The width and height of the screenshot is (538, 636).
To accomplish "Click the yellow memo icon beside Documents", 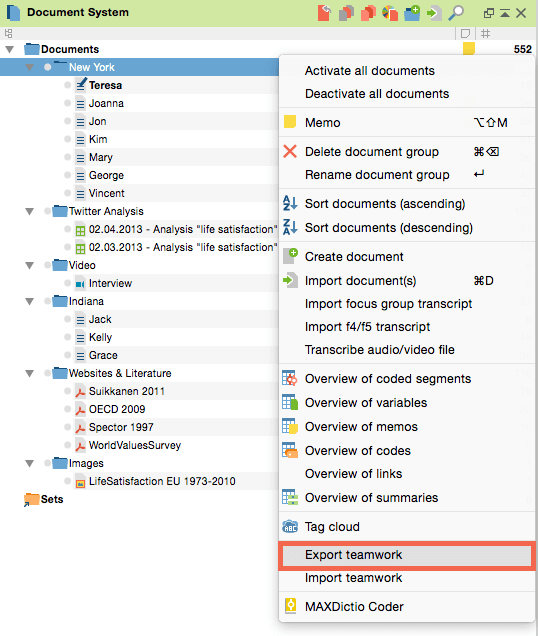I will (x=469, y=49).
